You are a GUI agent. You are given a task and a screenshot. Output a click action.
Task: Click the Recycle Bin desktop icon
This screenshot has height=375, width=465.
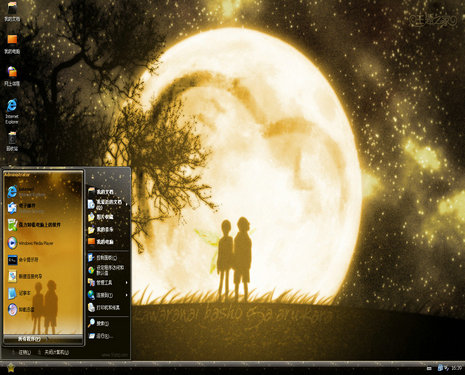(12, 141)
